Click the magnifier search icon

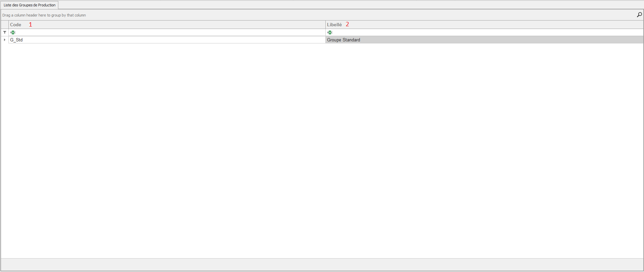pyautogui.click(x=639, y=15)
